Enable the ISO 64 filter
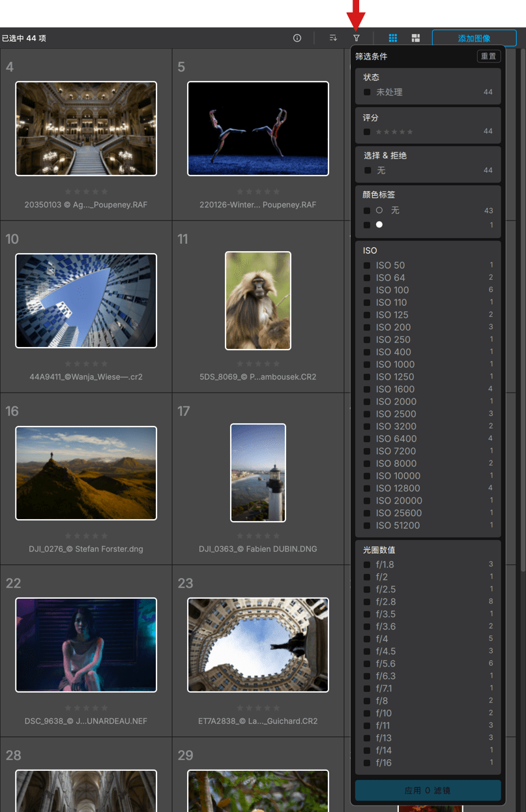526x812 pixels. [x=367, y=278]
